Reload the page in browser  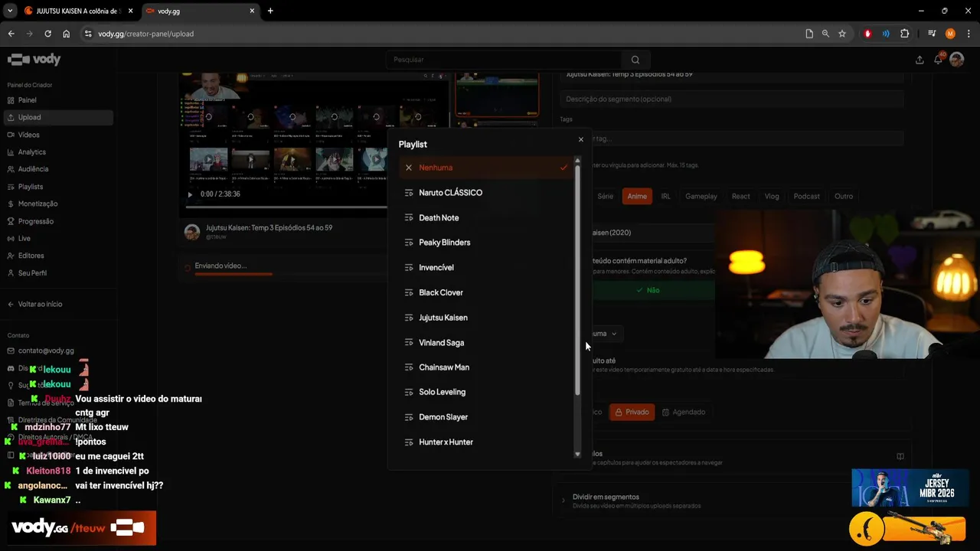tap(47, 34)
